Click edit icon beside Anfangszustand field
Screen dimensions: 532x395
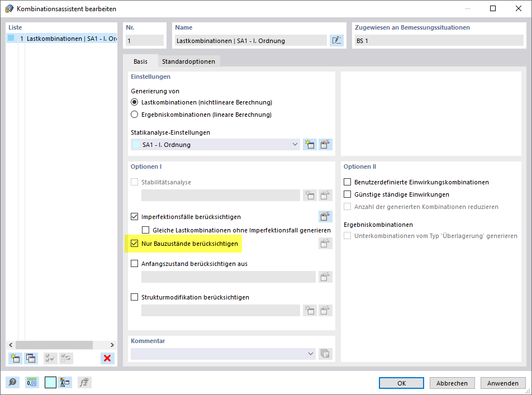(325, 277)
